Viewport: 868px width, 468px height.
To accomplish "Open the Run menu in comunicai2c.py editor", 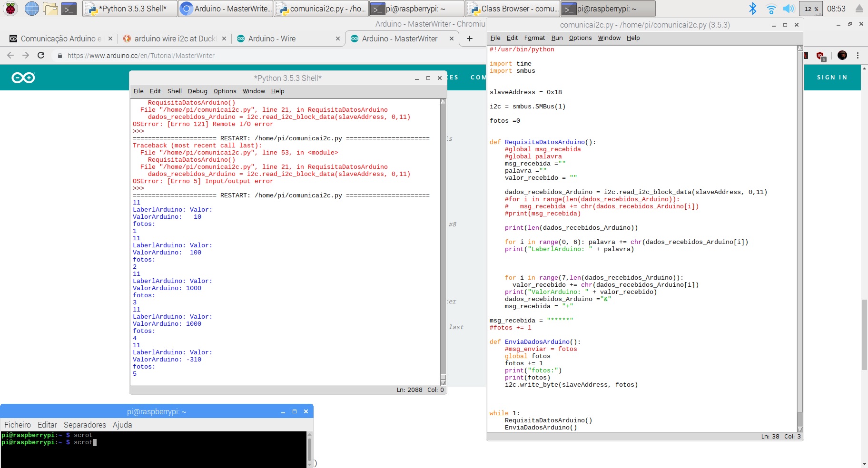I will point(557,38).
